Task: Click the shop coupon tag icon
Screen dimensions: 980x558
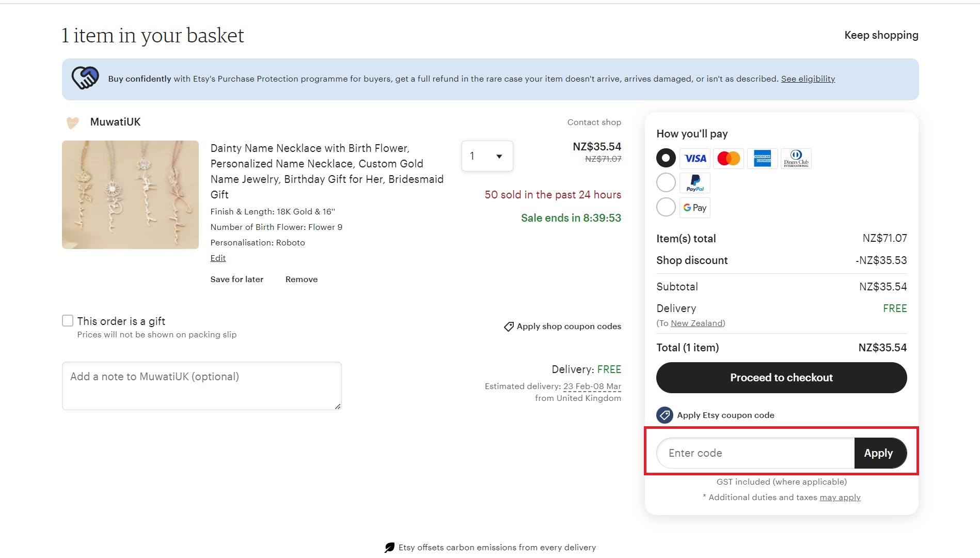Action: pyautogui.click(x=509, y=327)
